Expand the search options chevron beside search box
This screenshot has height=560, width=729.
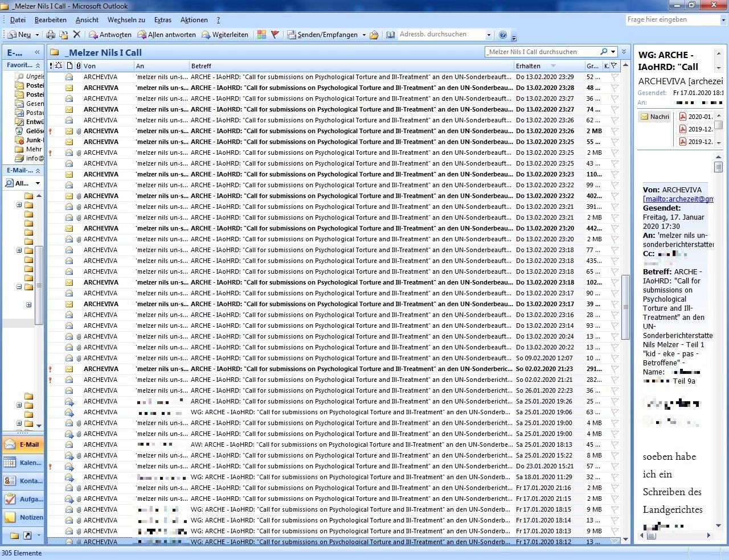(624, 52)
